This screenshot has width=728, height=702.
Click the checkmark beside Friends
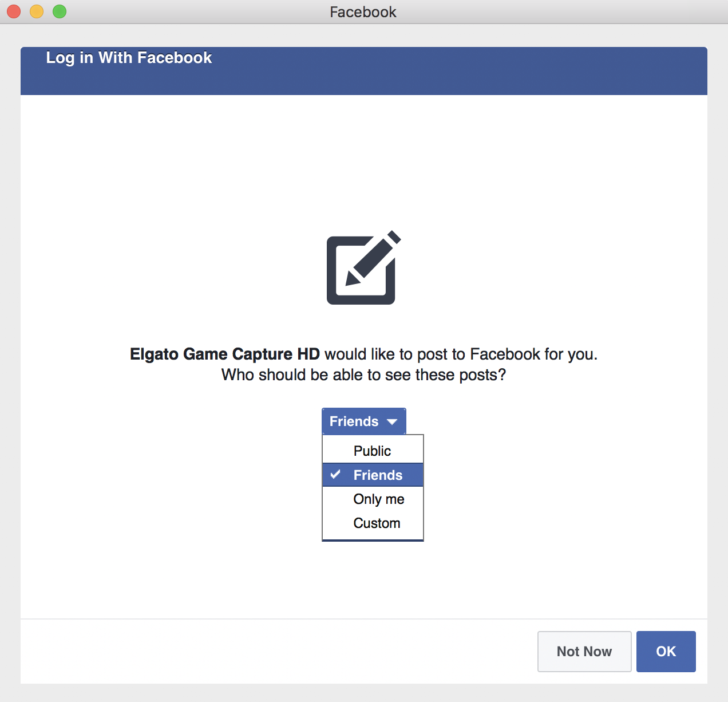click(336, 475)
